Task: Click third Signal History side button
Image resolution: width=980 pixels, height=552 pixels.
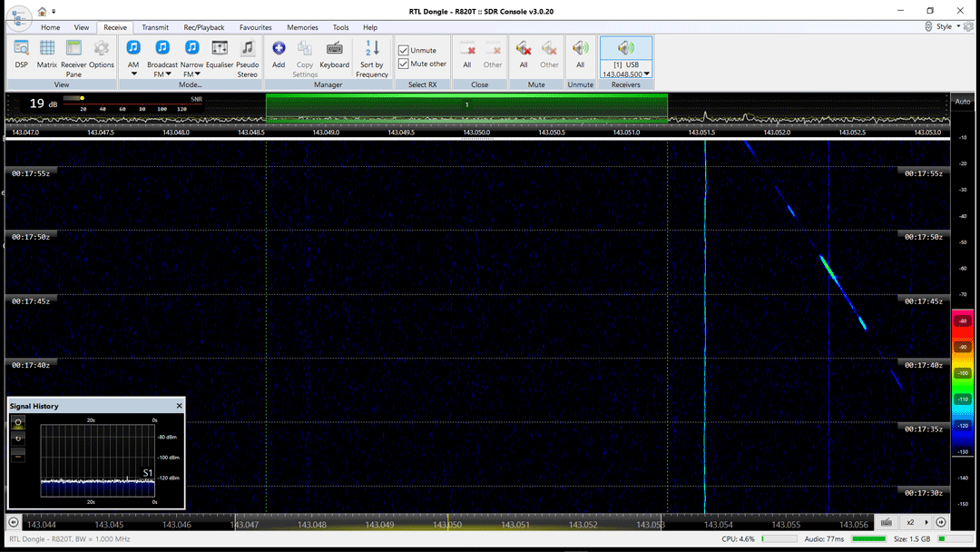Action: point(18,455)
